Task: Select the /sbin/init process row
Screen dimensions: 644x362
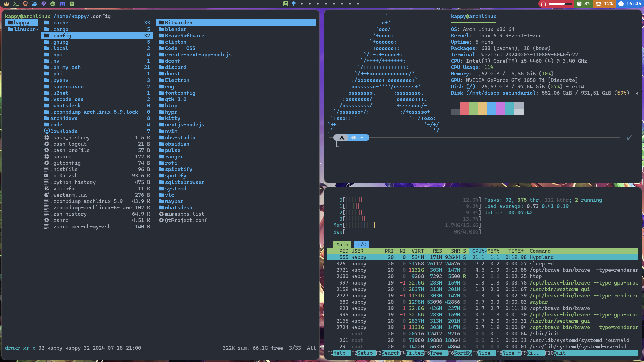Action: pos(483,334)
